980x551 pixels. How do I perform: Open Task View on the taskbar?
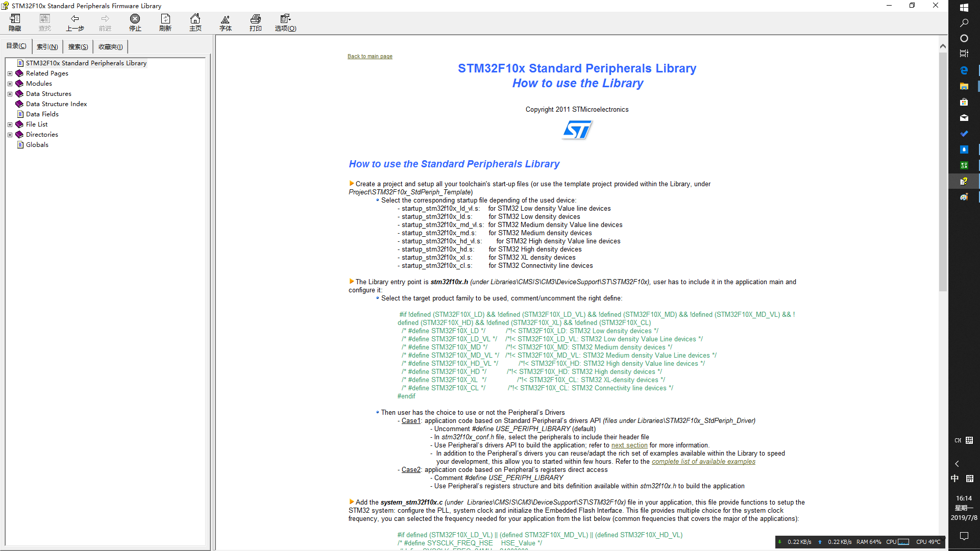click(x=964, y=54)
